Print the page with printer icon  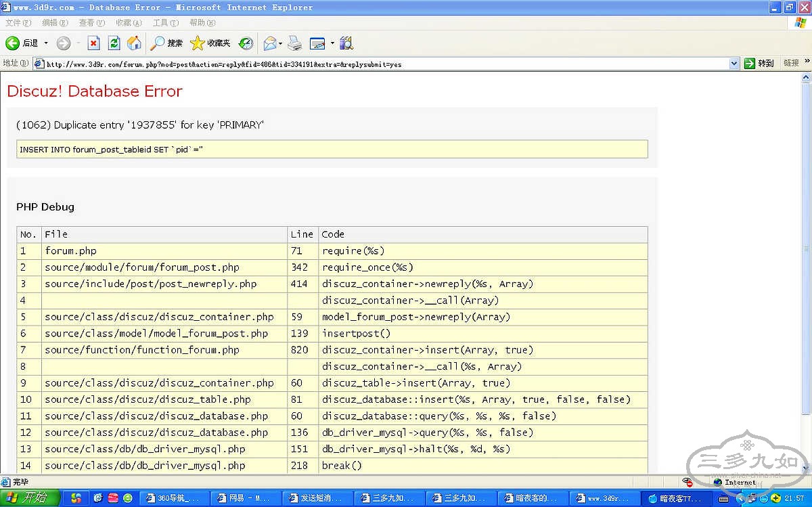tap(294, 43)
